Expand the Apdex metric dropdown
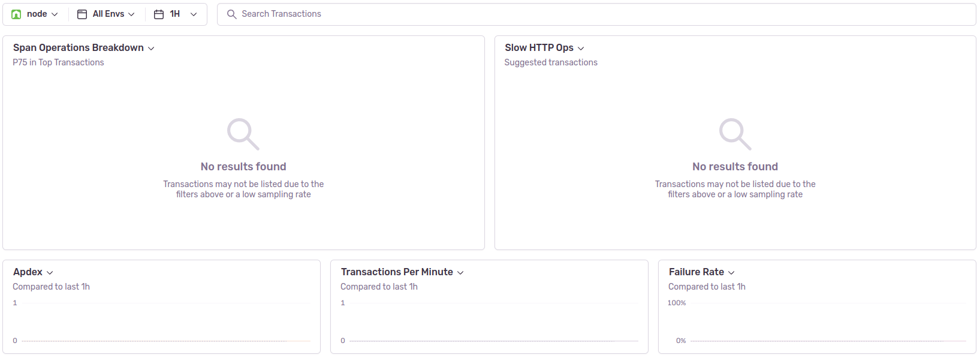This screenshot has height=358, width=980. tap(50, 272)
